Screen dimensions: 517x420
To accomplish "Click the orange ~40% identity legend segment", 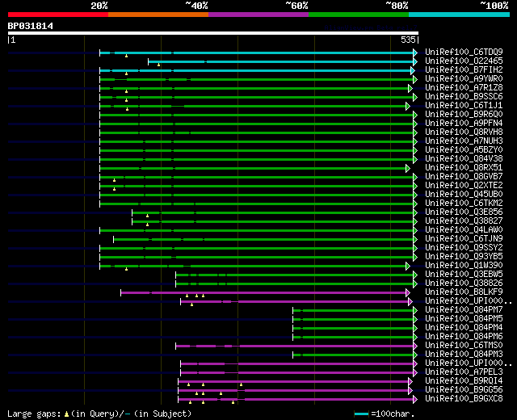I will click(x=158, y=15).
